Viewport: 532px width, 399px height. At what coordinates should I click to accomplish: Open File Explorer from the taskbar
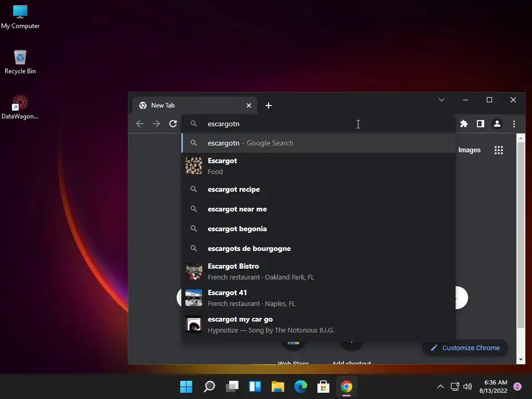pyautogui.click(x=278, y=387)
